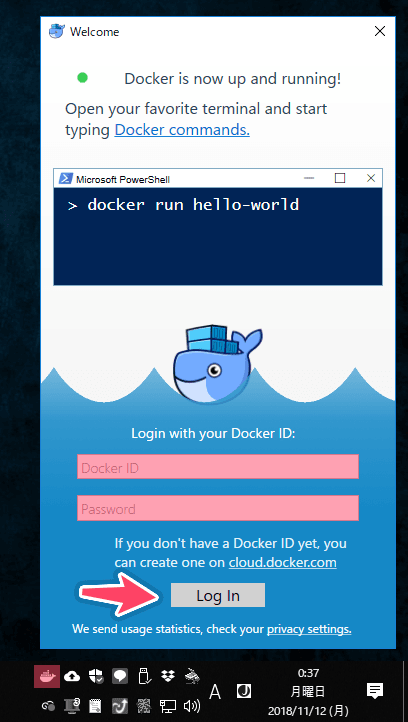Click the network connection tray icon
Image resolution: width=408 pixels, height=722 pixels.
168,706
